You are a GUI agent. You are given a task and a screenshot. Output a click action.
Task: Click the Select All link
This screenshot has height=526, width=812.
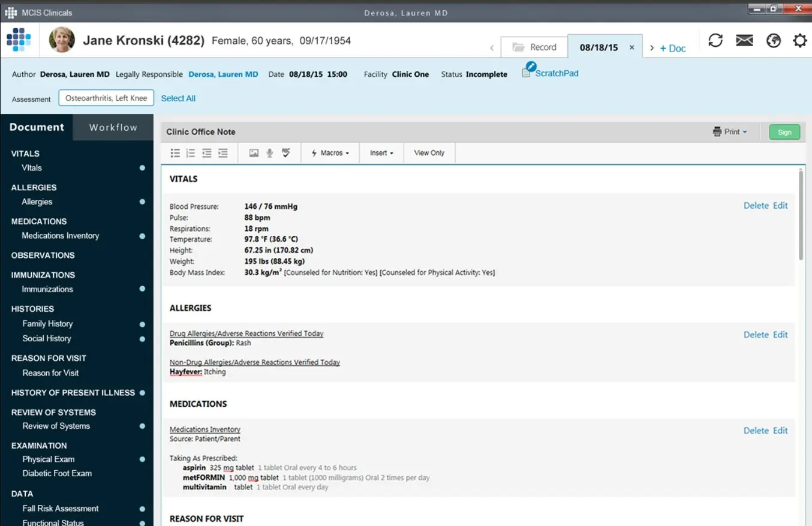click(178, 98)
